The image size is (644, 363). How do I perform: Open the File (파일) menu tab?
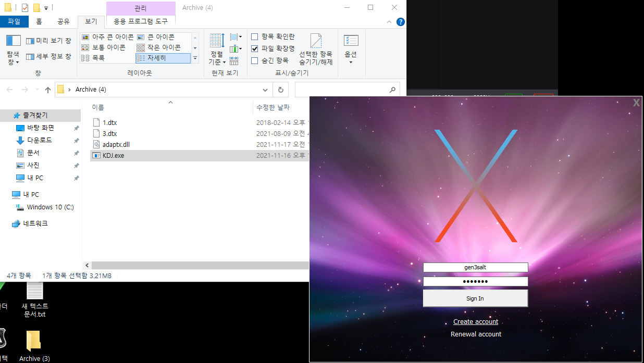14,21
